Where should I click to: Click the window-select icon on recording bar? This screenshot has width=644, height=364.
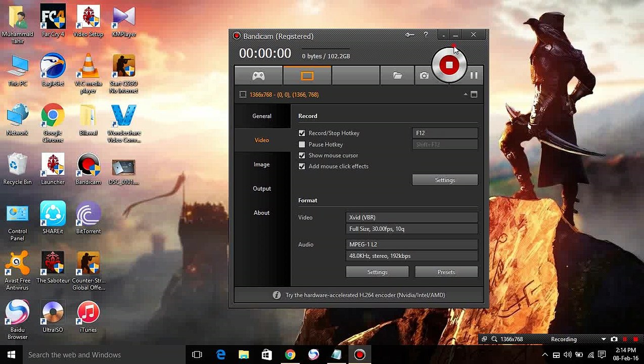(484, 339)
